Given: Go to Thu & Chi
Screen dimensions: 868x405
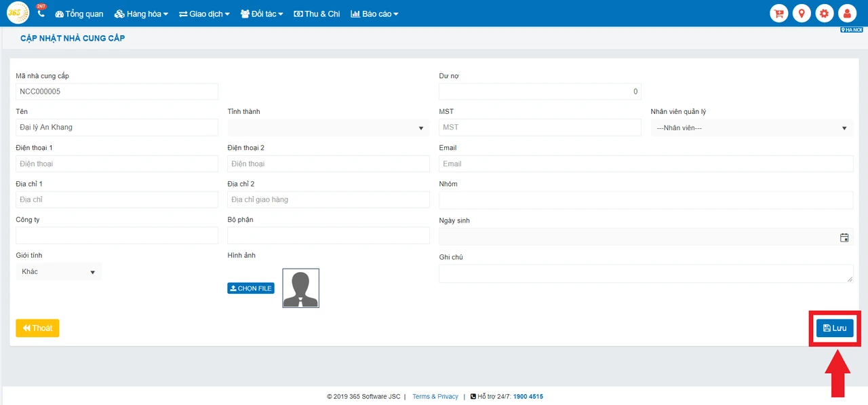Looking at the screenshot, I should pos(317,14).
